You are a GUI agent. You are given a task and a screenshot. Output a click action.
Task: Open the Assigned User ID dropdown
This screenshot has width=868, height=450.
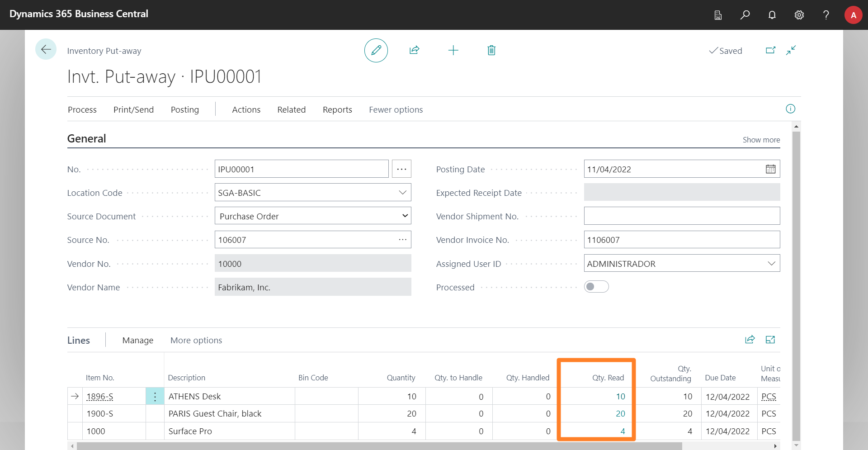coord(771,264)
